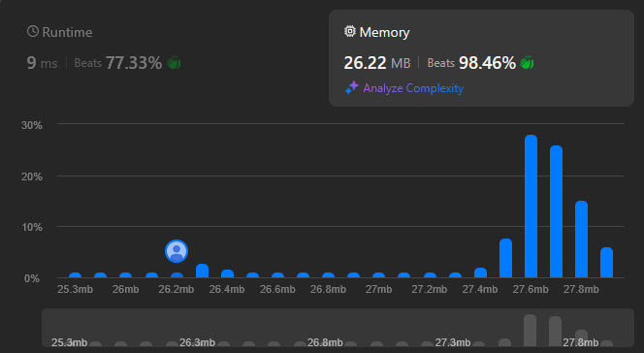Click the tallest gray bar in the range minimap
Image resolution: width=644 pixels, height=353 pixels.
coord(530,330)
